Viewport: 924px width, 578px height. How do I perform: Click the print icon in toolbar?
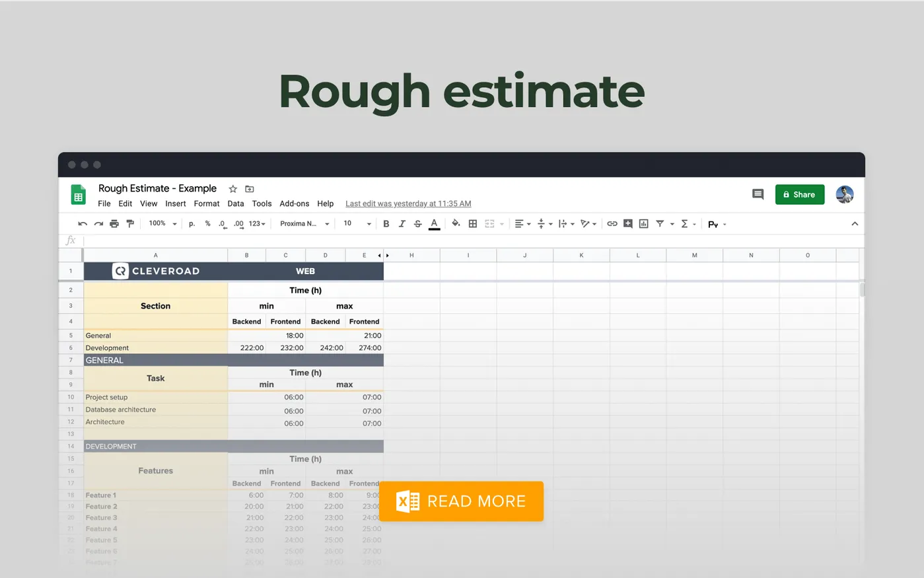coord(114,224)
